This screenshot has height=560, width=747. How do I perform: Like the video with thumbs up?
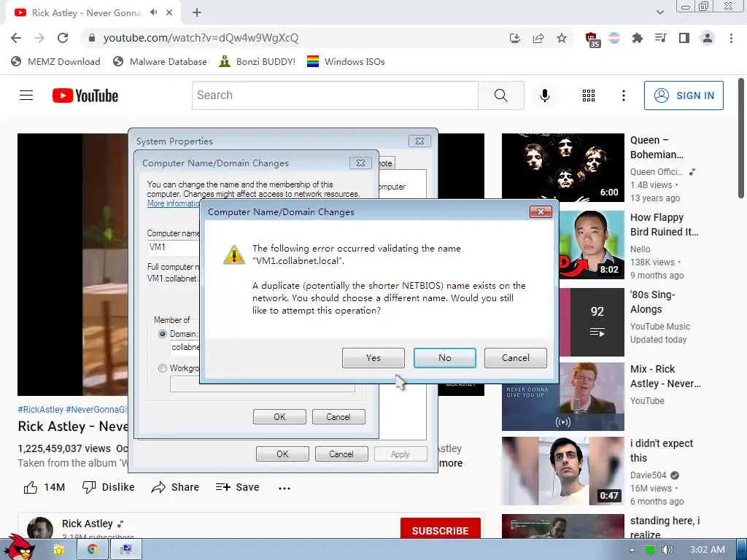click(44, 487)
